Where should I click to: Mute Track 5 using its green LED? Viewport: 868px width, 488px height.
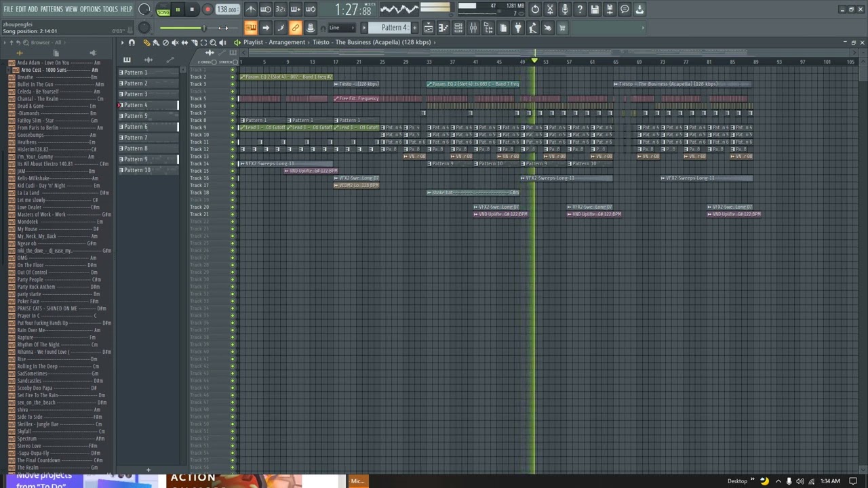pyautogui.click(x=233, y=98)
